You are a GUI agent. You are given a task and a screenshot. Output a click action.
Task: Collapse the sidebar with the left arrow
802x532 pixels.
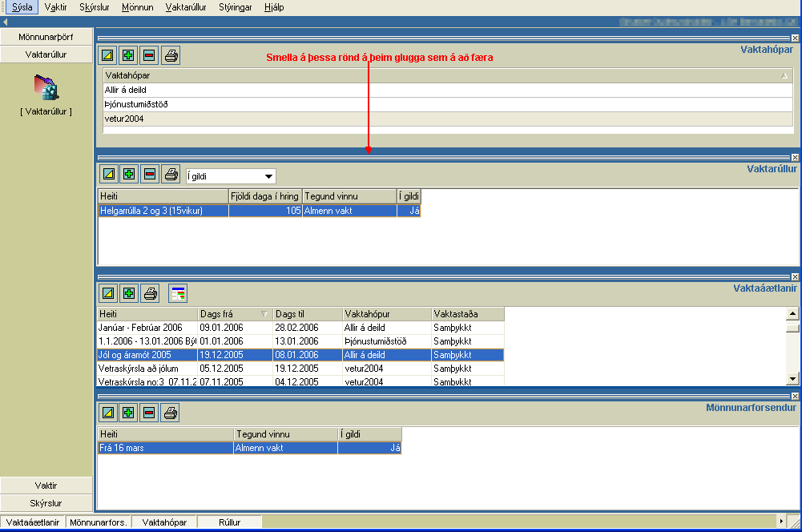coord(5,22)
